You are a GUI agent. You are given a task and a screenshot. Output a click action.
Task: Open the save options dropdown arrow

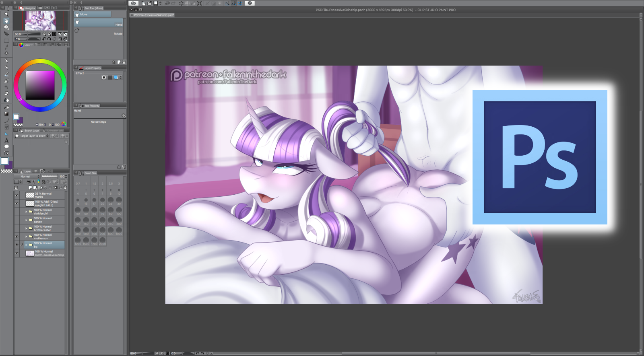160,3
